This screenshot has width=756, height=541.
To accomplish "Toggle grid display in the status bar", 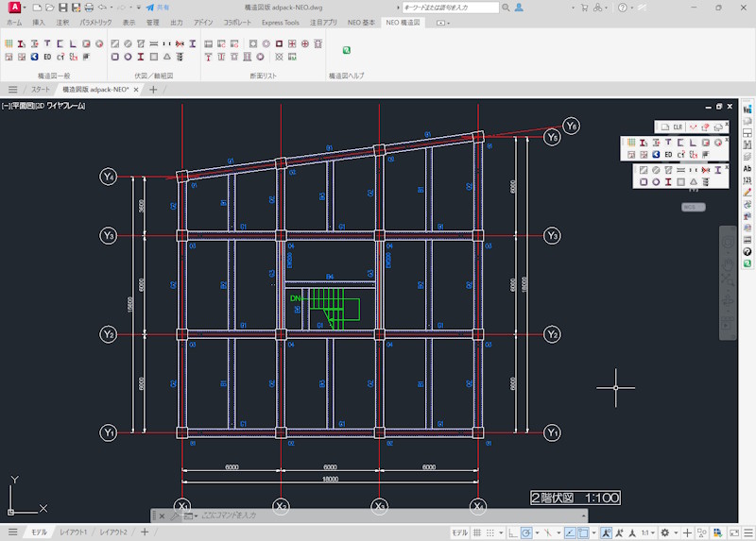I will 477,533.
